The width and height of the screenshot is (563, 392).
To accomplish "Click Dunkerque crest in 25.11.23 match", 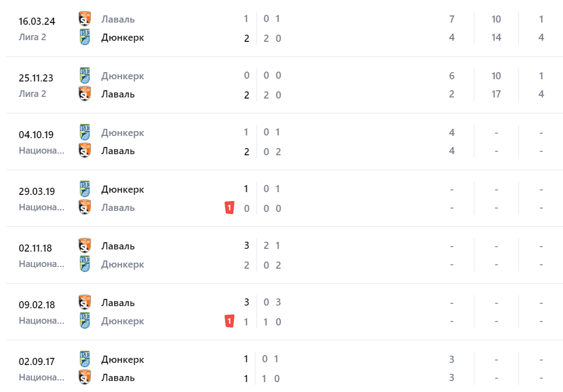I will tap(85, 76).
